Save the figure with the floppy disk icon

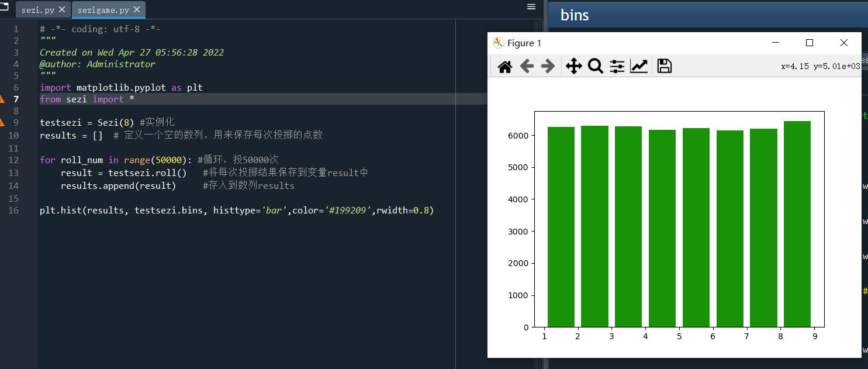(x=664, y=67)
